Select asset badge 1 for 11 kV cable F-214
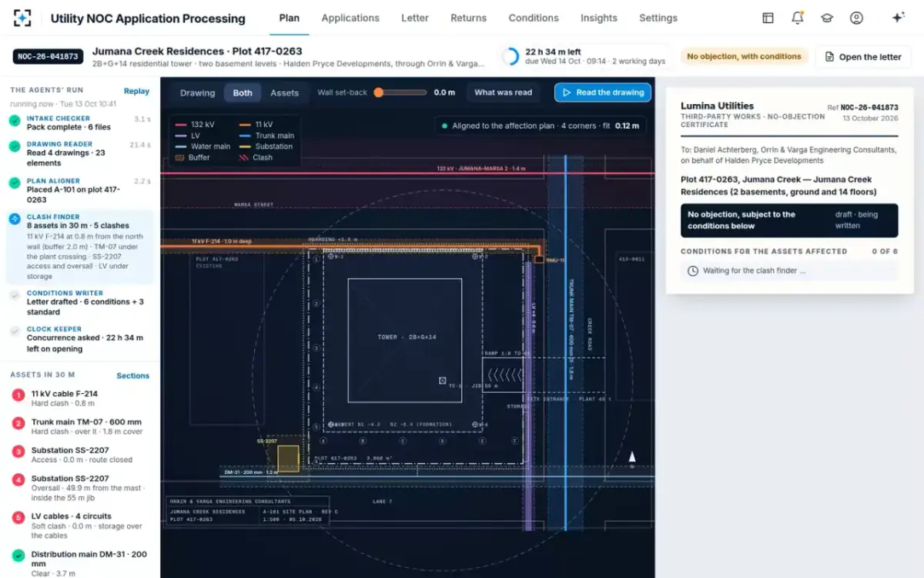 [x=18, y=395]
